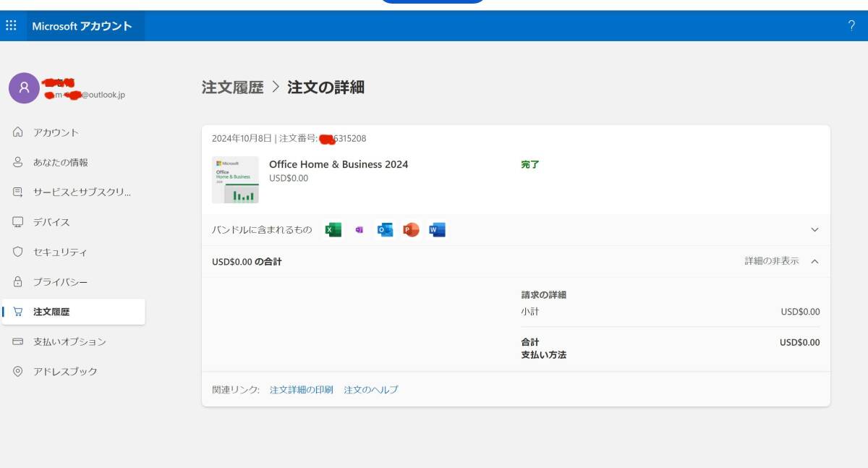Open アカウント in the sidebar
868x468 pixels.
[x=56, y=132]
